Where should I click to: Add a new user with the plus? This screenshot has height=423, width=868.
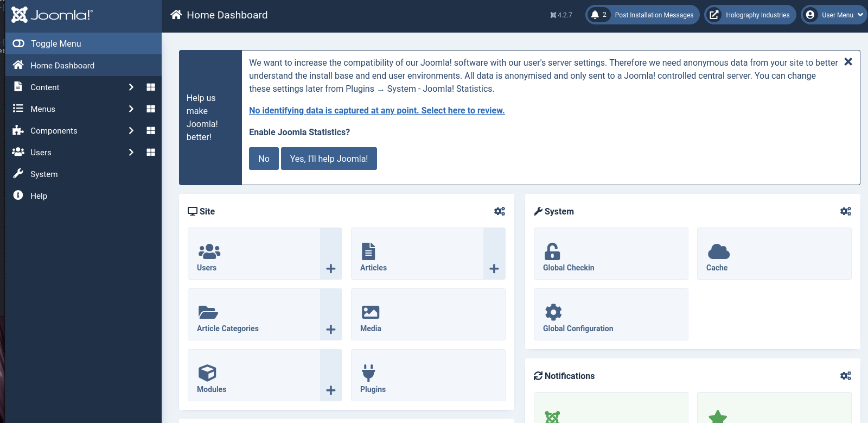(x=331, y=254)
